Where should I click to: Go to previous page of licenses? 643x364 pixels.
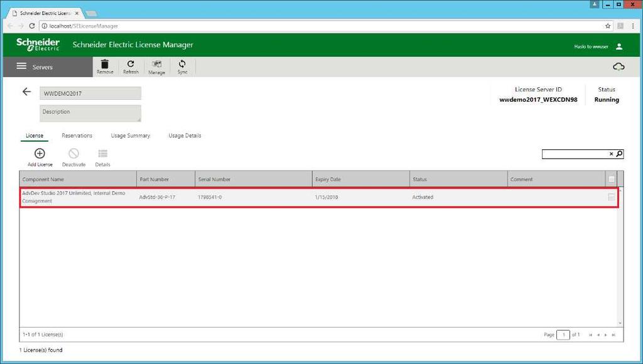tap(598, 335)
